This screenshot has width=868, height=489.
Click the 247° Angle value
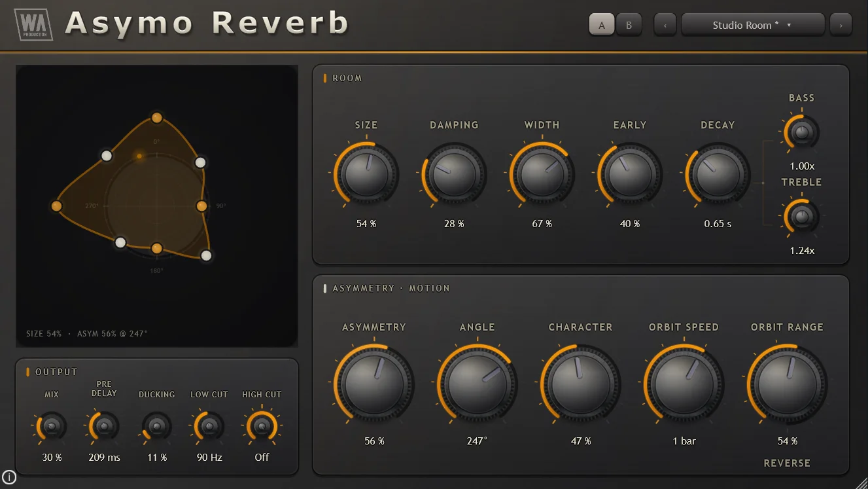pos(477,441)
